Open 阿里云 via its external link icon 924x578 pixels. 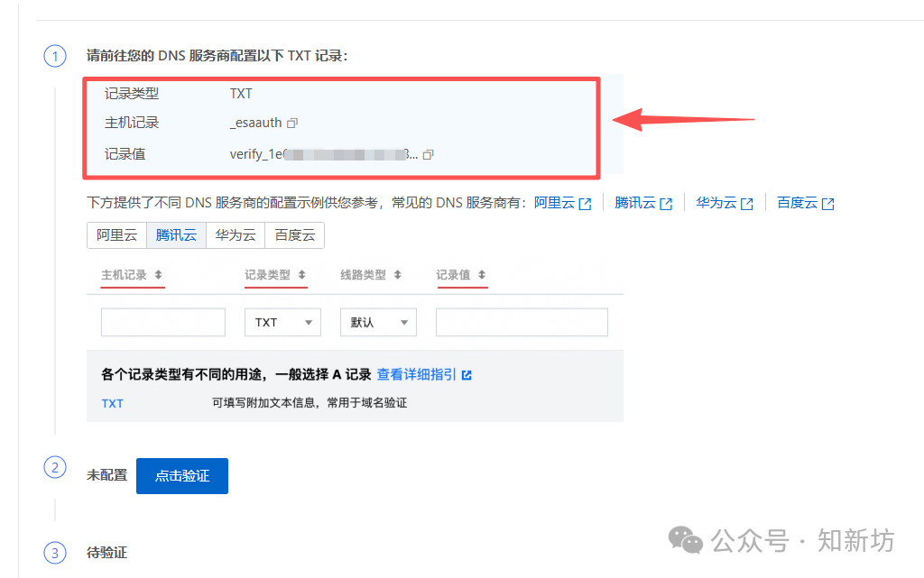click(x=586, y=203)
